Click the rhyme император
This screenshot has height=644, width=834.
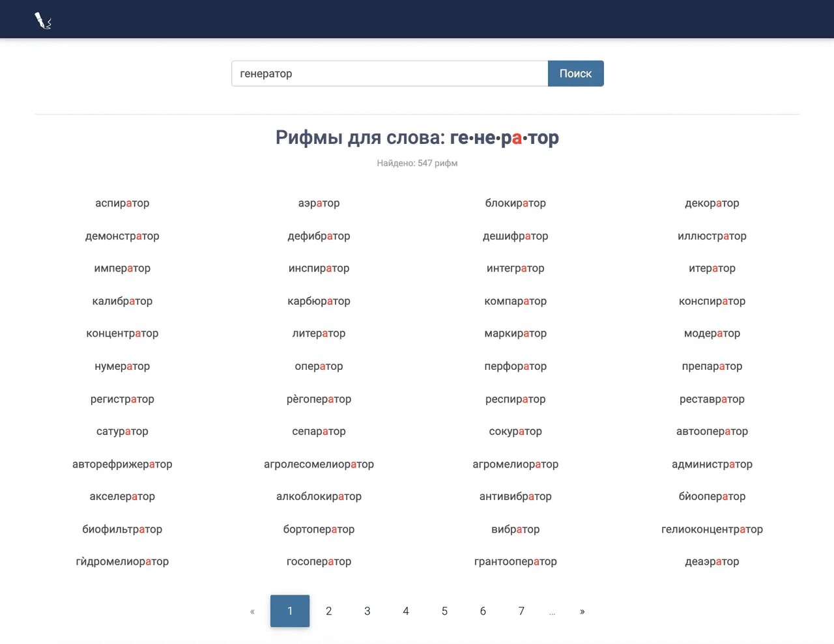(122, 268)
